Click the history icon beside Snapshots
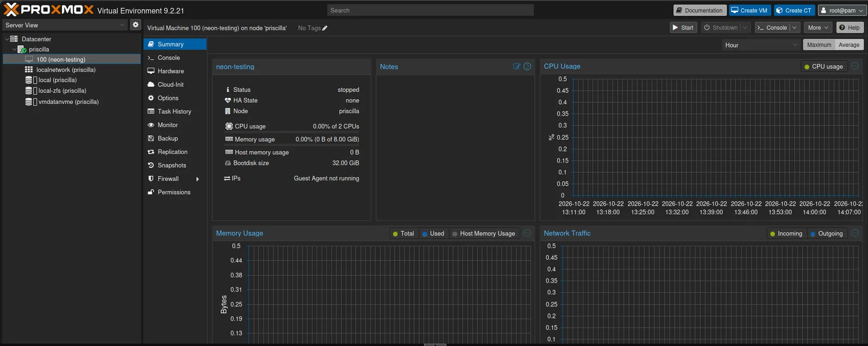 (151, 166)
